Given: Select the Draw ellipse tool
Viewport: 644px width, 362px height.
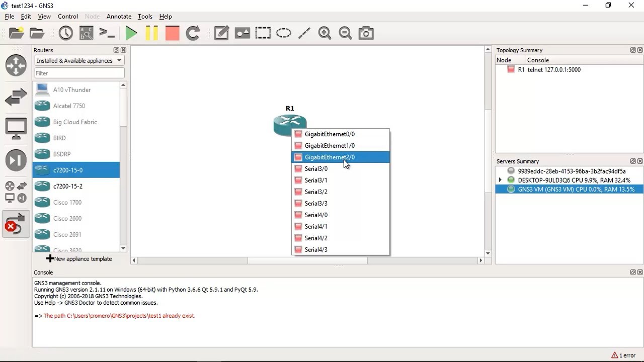Looking at the screenshot, I should tap(283, 33).
